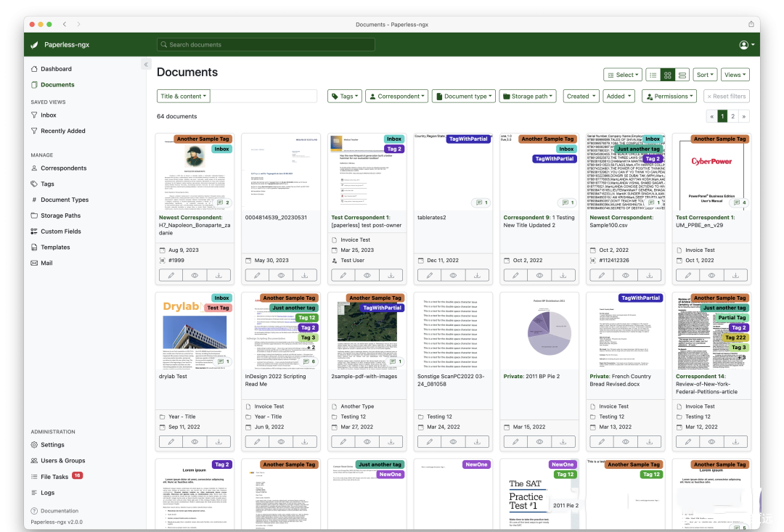This screenshot has width=784, height=532.
Task: Edit the drylab Test document
Action: coord(171,442)
